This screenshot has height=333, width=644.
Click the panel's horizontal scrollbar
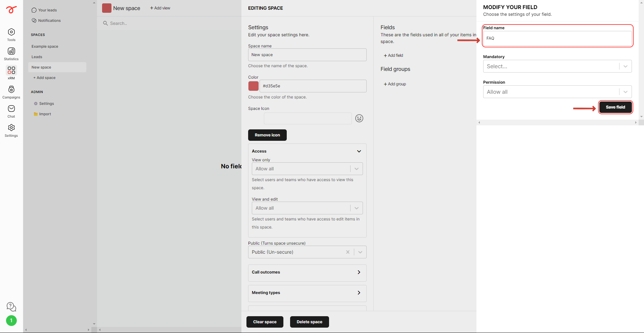click(x=557, y=123)
